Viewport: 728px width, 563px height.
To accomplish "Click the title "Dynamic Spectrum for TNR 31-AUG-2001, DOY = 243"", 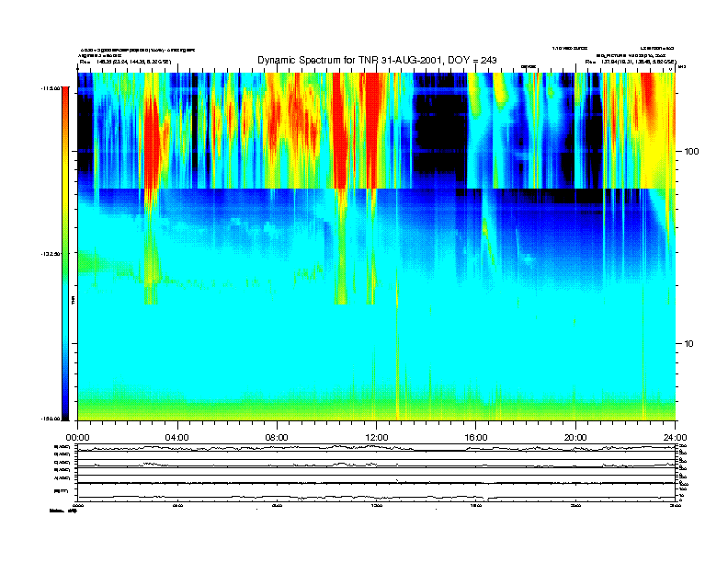I will (x=377, y=61).
